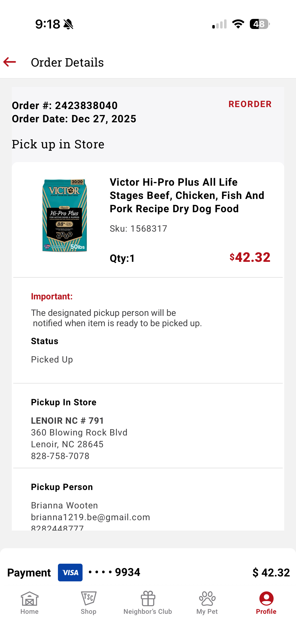Tap the red back arrow
Viewport: 296px width, 644px height.
coord(10,62)
